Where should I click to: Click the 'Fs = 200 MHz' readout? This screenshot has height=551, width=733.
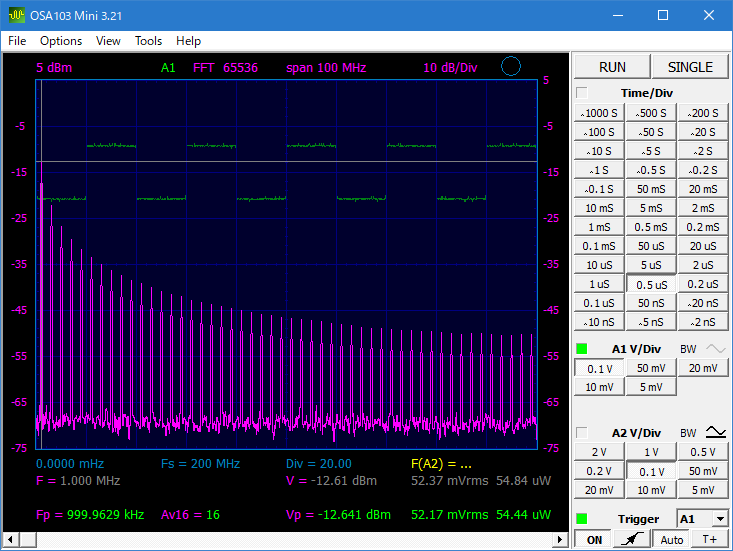coord(200,464)
